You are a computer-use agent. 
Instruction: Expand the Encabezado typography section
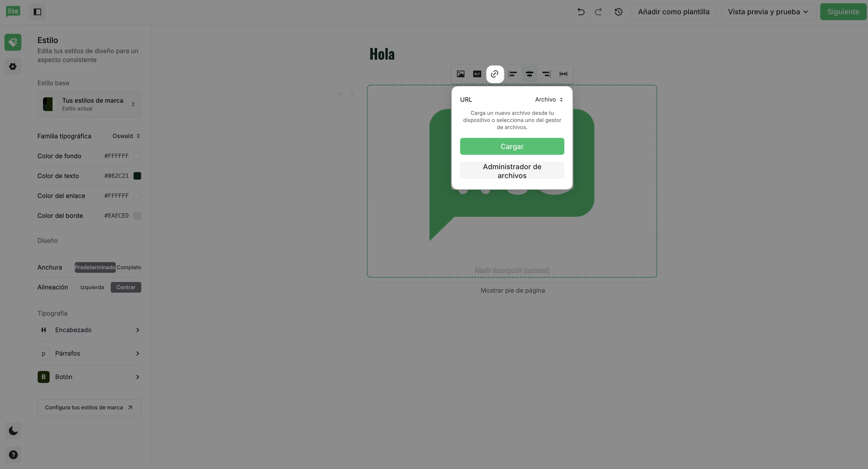(89, 330)
